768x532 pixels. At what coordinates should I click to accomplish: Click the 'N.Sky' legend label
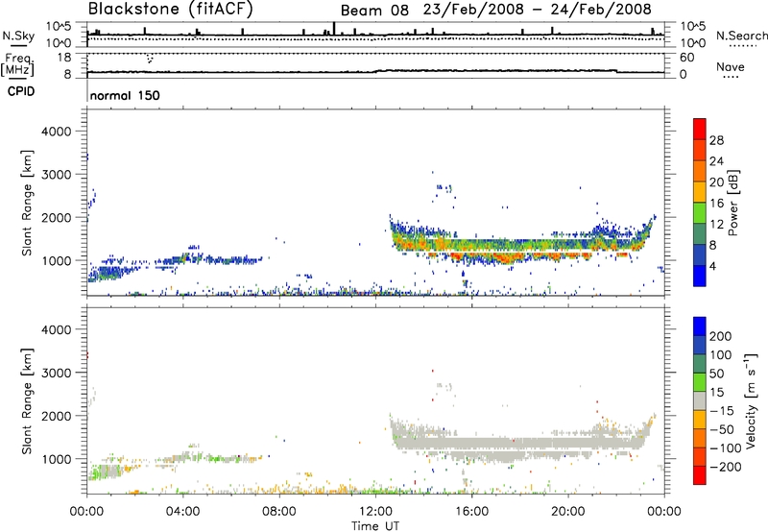[18, 36]
